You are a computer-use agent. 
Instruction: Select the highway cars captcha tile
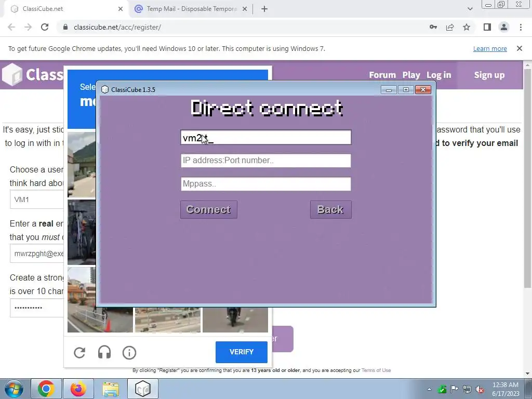168,320
